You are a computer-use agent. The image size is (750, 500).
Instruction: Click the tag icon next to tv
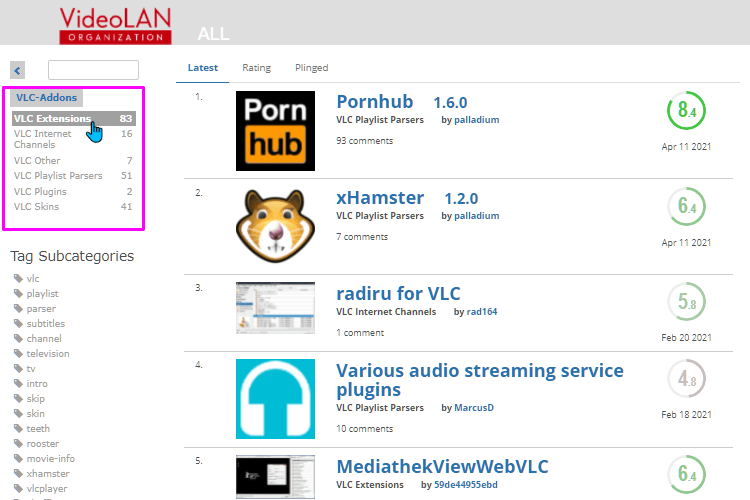[x=19, y=368]
